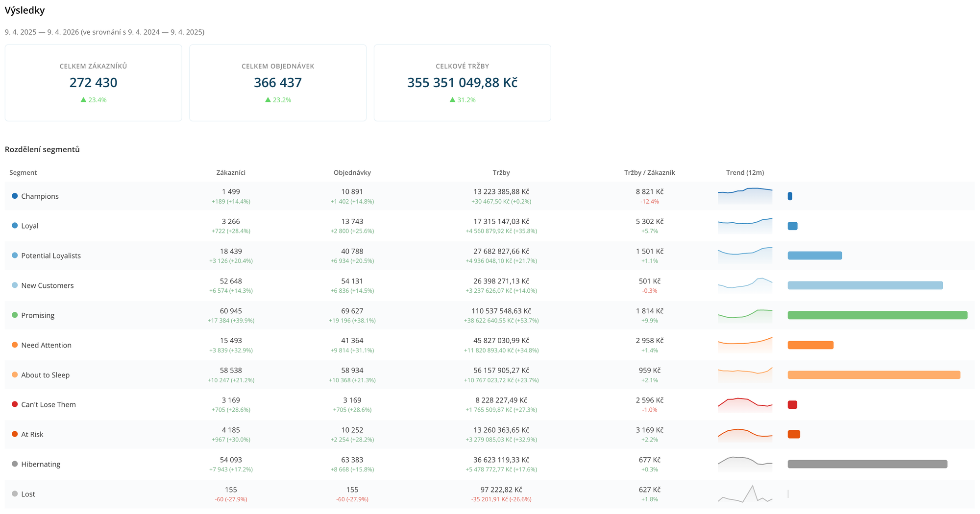This screenshot has width=980, height=514.
Task: Click the Lost segment trend sparkline
Action: pos(745,494)
